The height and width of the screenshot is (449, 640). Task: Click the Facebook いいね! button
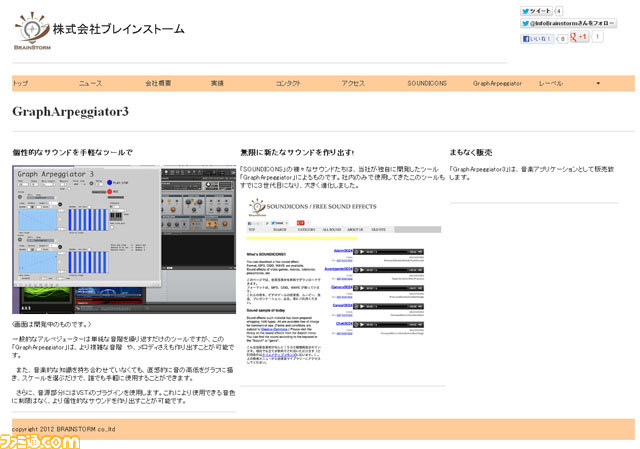pyautogui.click(x=537, y=39)
